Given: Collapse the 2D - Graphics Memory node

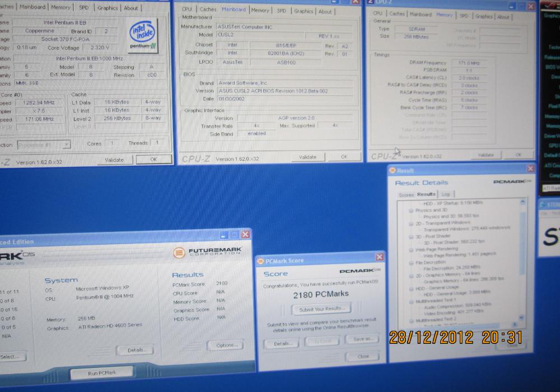Looking at the screenshot, I should tap(411, 276).
